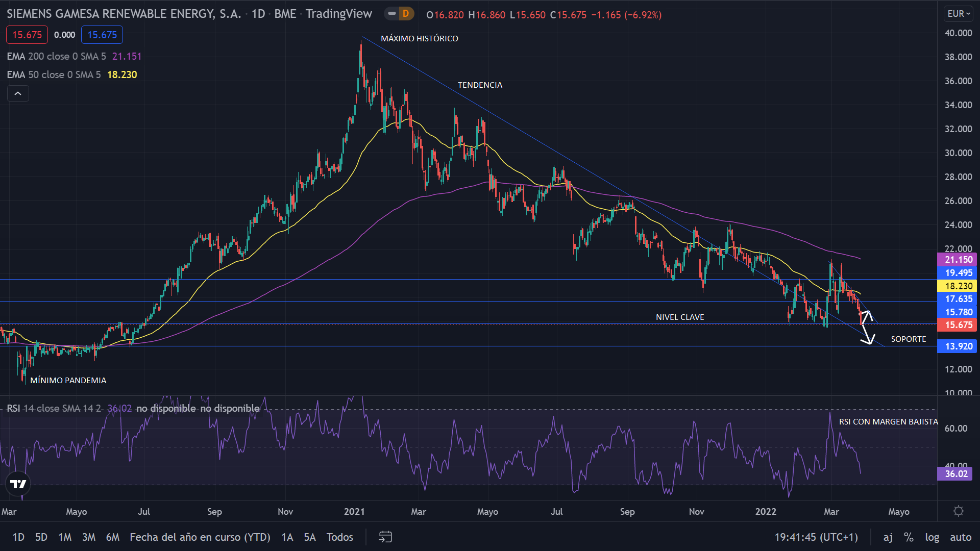Screen dimensions: 980x551
Task: Click the red sell price 15.675 box
Action: pyautogui.click(x=27, y=35)
